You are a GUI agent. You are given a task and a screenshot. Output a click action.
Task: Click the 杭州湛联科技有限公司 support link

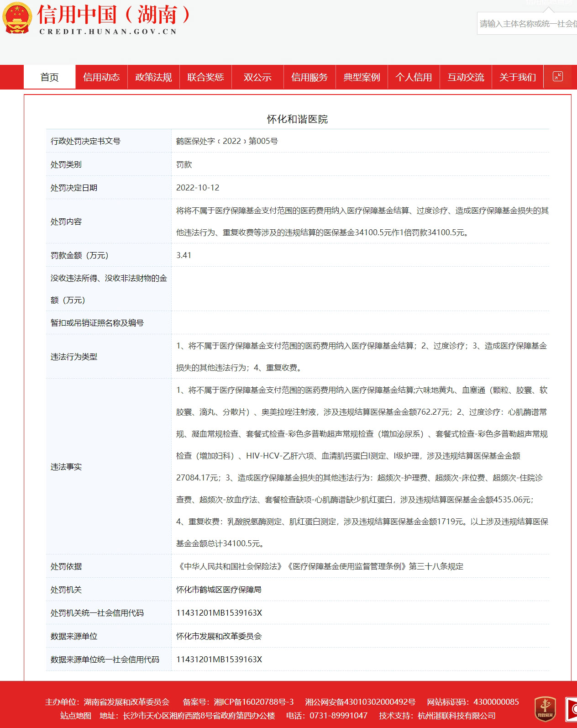tap(456, 716)
